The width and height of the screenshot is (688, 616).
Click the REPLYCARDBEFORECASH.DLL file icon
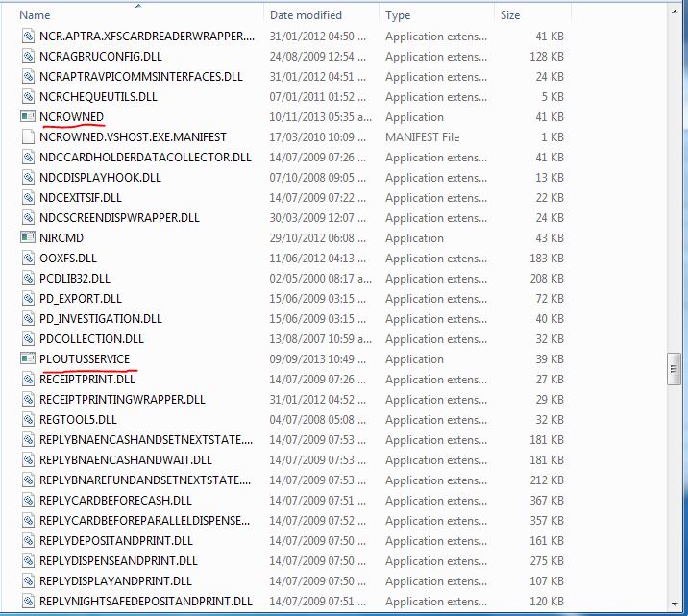(x=28, y=500)
